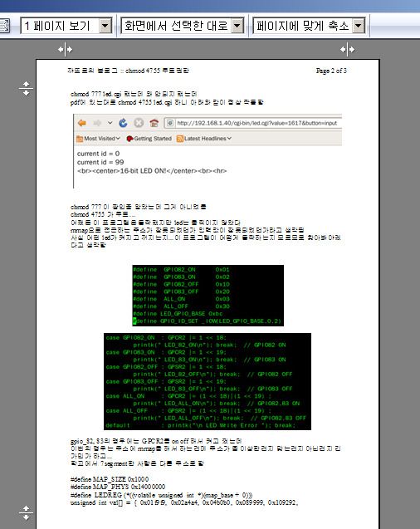Select the bottom margin adjust handle near the page bottom
Viewport: 420px width, 529px height.
26,513
